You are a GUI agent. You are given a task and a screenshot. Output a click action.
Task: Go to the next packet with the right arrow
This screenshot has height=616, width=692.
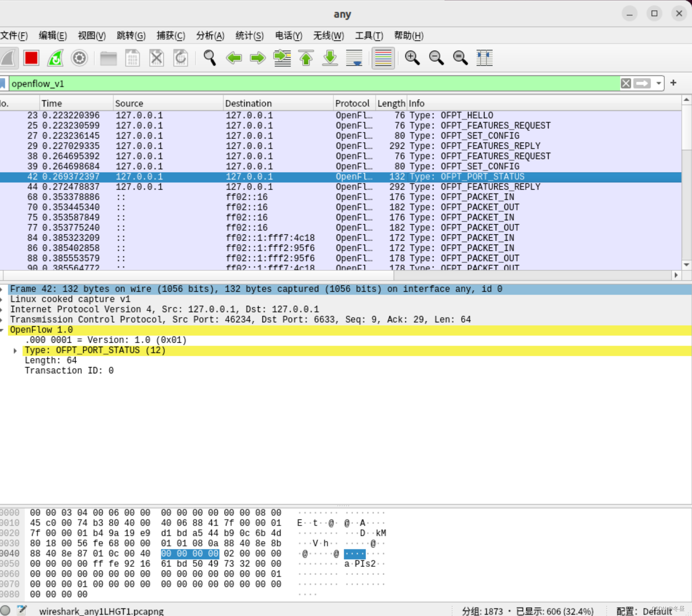[258, 58]
